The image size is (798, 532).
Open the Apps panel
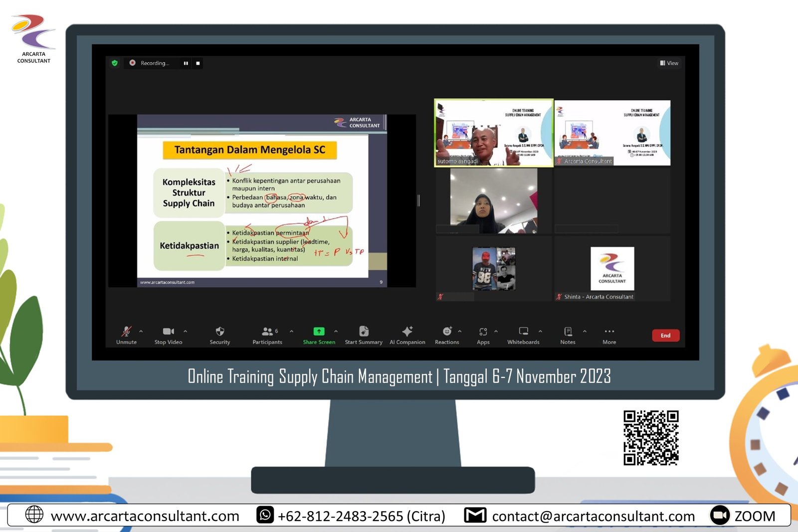[483, 335]
